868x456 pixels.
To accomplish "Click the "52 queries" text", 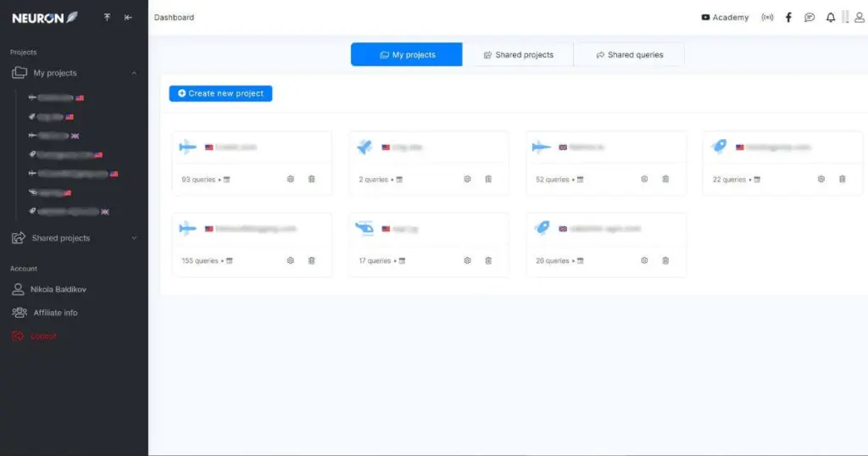I will pos(553,180).
